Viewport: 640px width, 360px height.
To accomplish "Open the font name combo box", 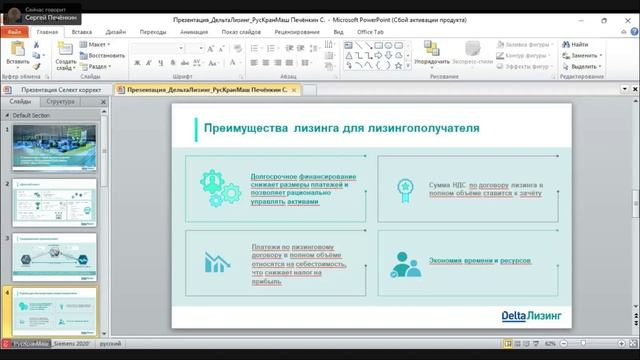I will pyautogui.click(x=158, y=49).
